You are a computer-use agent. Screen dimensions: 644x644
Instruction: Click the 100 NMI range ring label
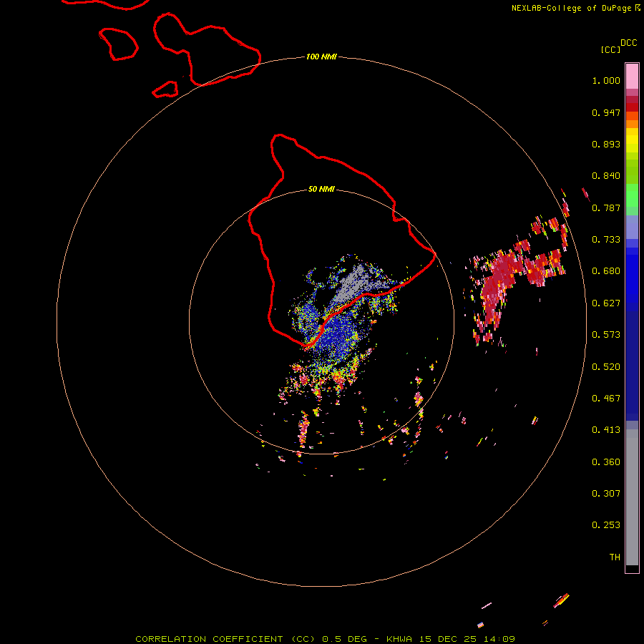coord(321,57)
